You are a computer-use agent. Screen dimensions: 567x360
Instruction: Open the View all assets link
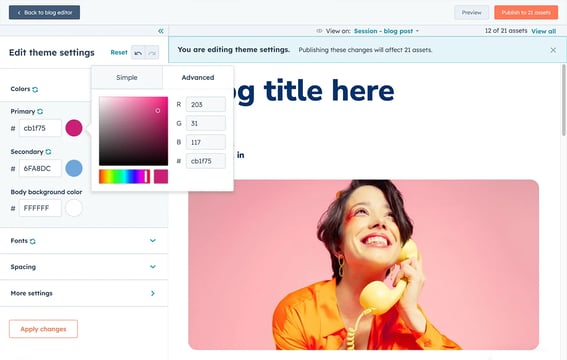(x=543, y=31)
